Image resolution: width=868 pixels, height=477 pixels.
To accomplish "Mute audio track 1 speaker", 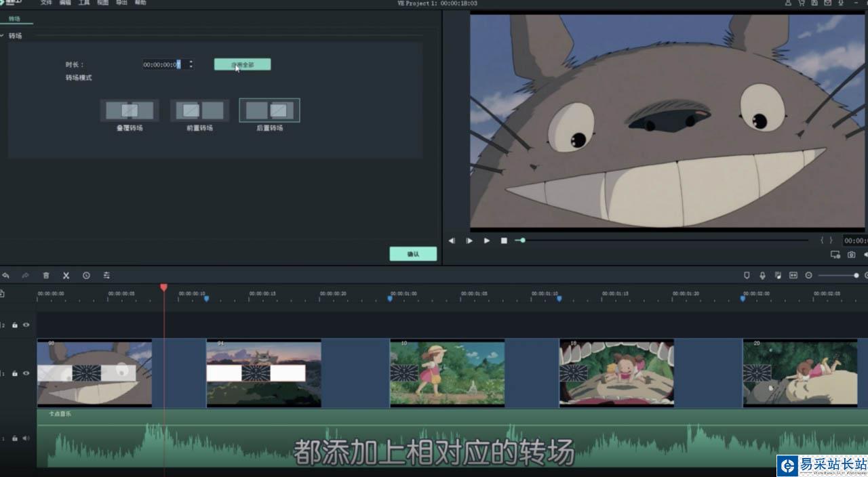I will click(x=26, y=438).
